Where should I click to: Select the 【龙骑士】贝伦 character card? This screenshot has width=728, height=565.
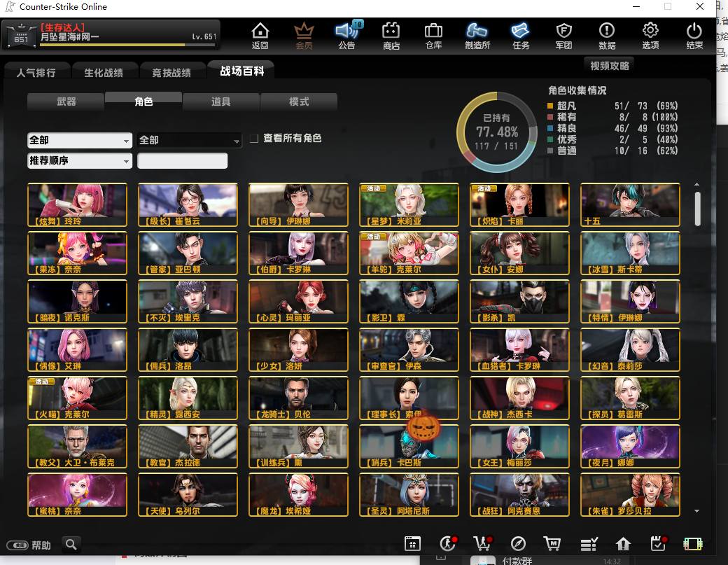point(298,398)
